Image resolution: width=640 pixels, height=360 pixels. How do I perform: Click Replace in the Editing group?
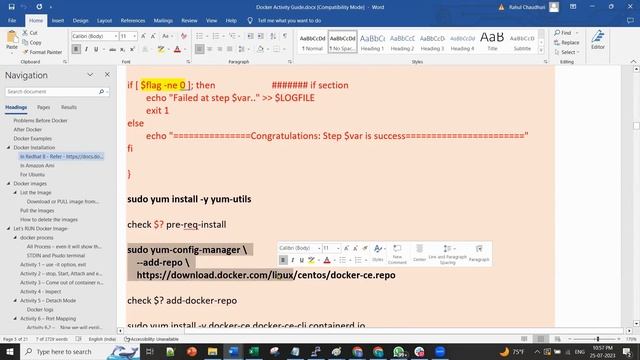point(567,42)
